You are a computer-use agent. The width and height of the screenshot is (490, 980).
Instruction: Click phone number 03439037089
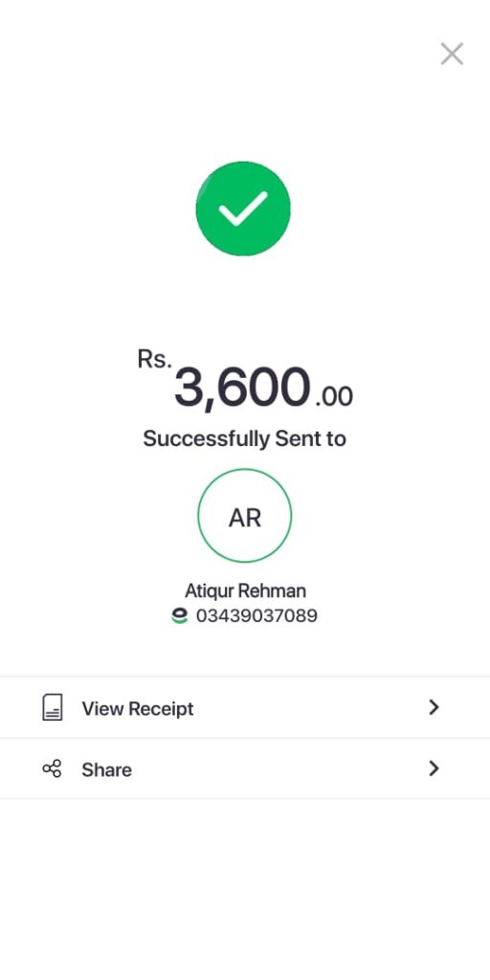click(256, 616)
